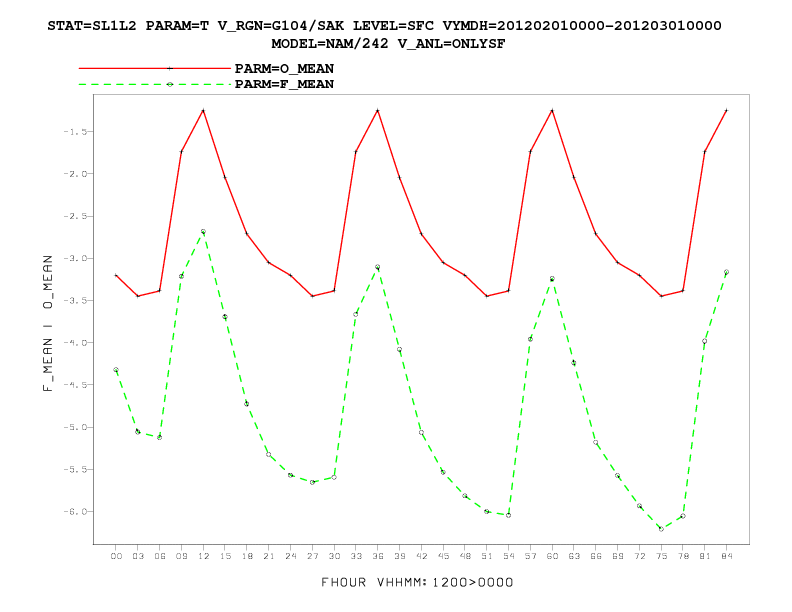The height and width of the screenshot is (612, 792).
Task: Select the red O_MEAN peak at hour 60
Action: 552,110
